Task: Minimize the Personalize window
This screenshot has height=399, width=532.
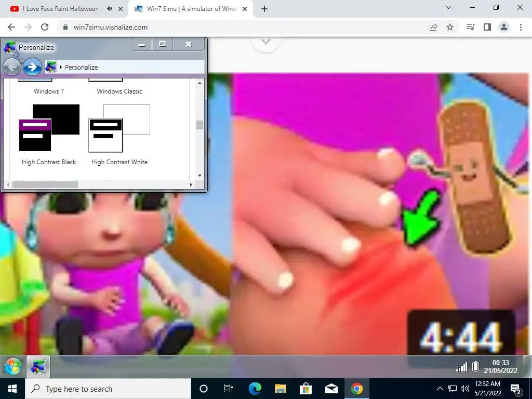Action: [x=142, y=45]
